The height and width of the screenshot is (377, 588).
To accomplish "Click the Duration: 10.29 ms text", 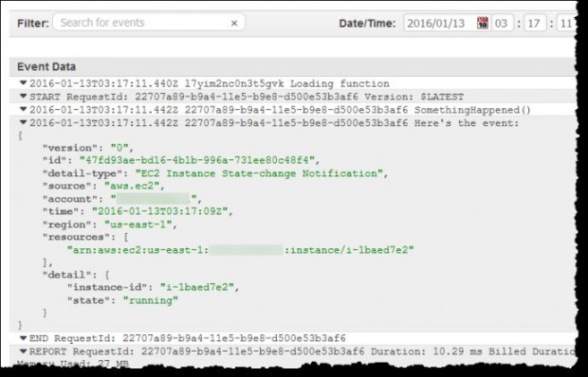I will [x=427, y=351].
